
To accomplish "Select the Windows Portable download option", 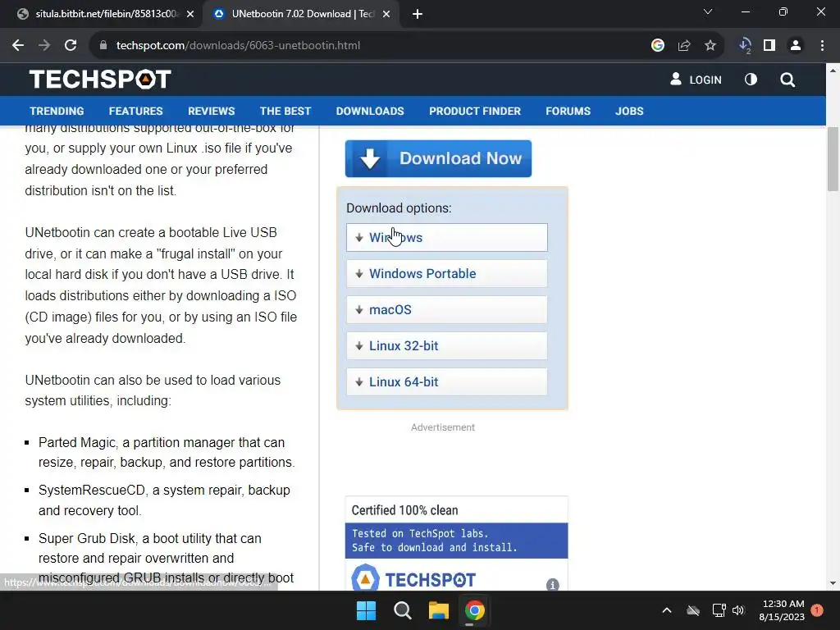I will (447, 274).
